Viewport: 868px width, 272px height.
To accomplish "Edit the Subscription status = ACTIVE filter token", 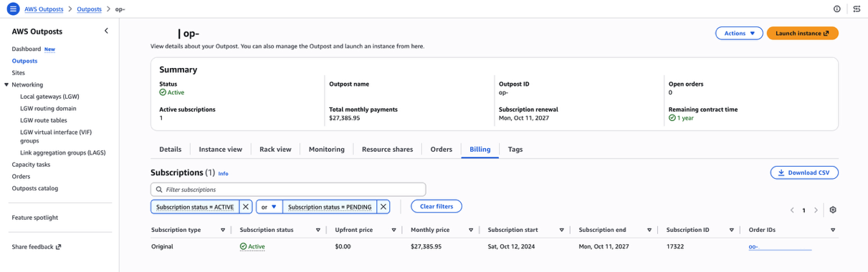I will (x=195, y=207).
